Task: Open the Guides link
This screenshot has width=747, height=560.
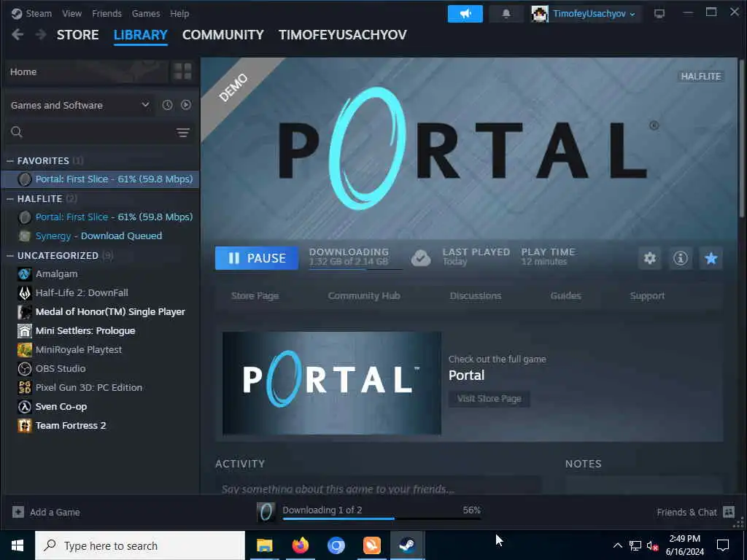Action: tap(565, 296)
